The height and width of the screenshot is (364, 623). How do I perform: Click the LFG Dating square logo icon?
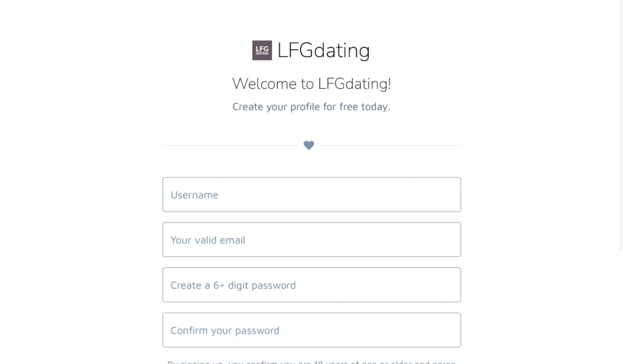(x=262, y=50)
